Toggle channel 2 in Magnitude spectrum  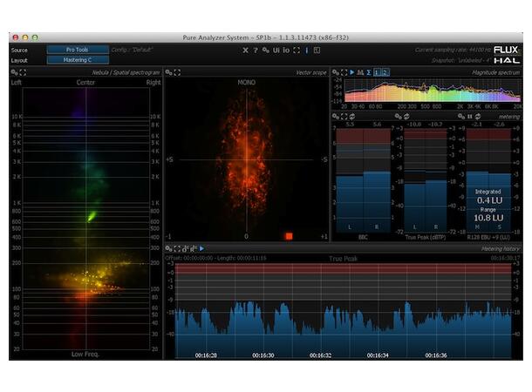click(x=385, y=72)
